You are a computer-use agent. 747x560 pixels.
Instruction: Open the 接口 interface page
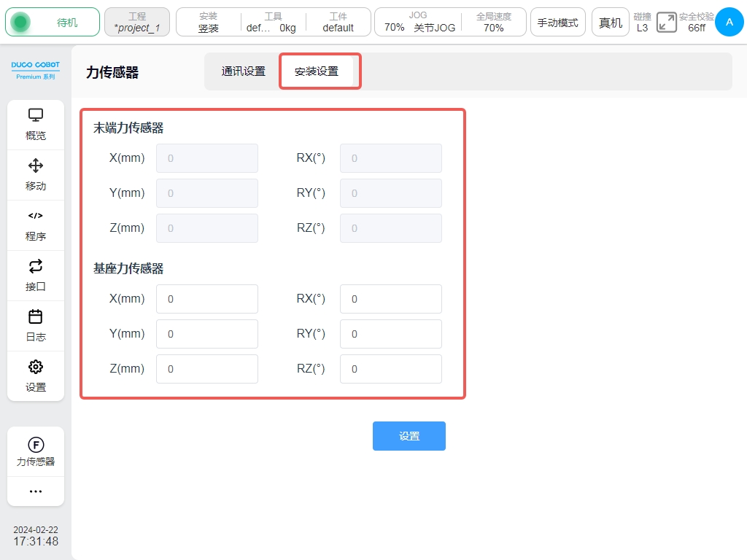36,276
